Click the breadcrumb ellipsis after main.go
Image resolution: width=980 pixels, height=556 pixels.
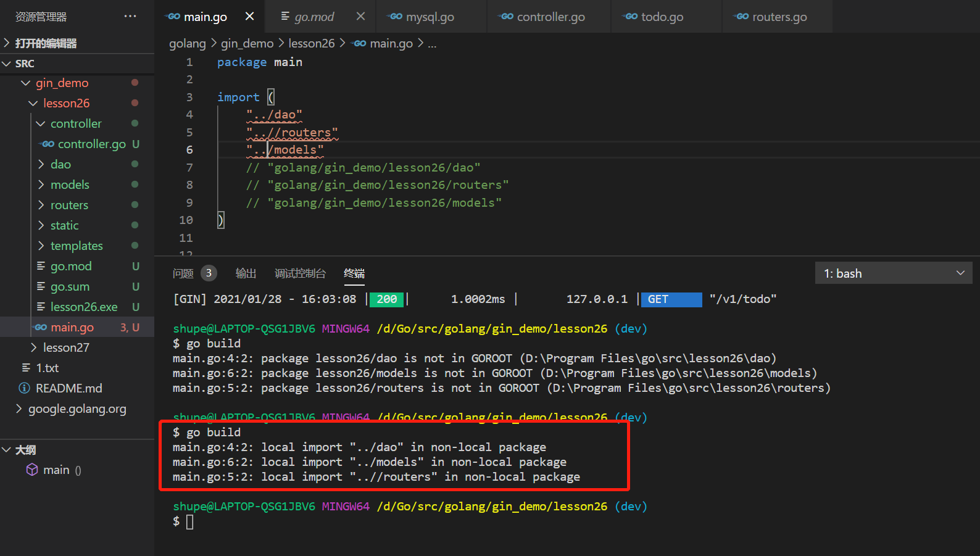click(432, 43)
